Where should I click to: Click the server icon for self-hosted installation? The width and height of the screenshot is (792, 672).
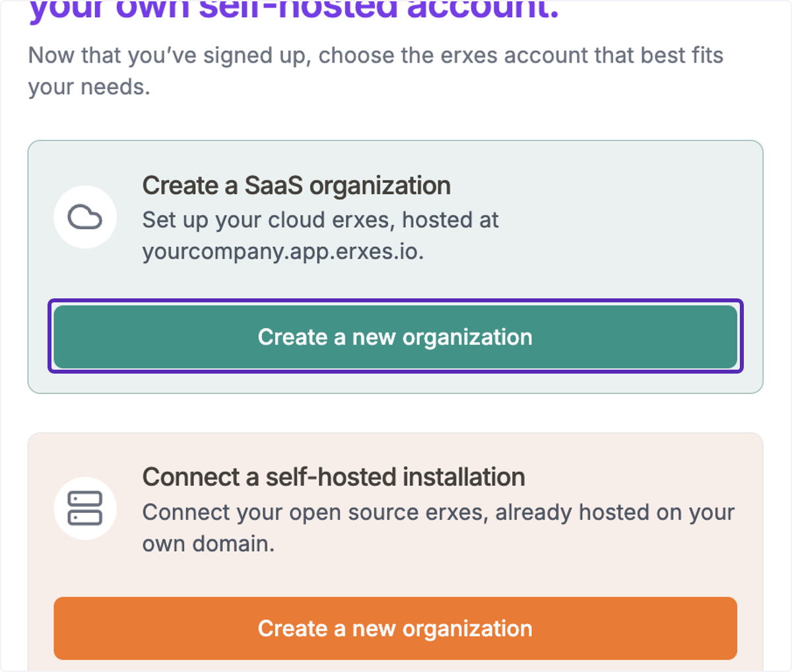[85, 508]
